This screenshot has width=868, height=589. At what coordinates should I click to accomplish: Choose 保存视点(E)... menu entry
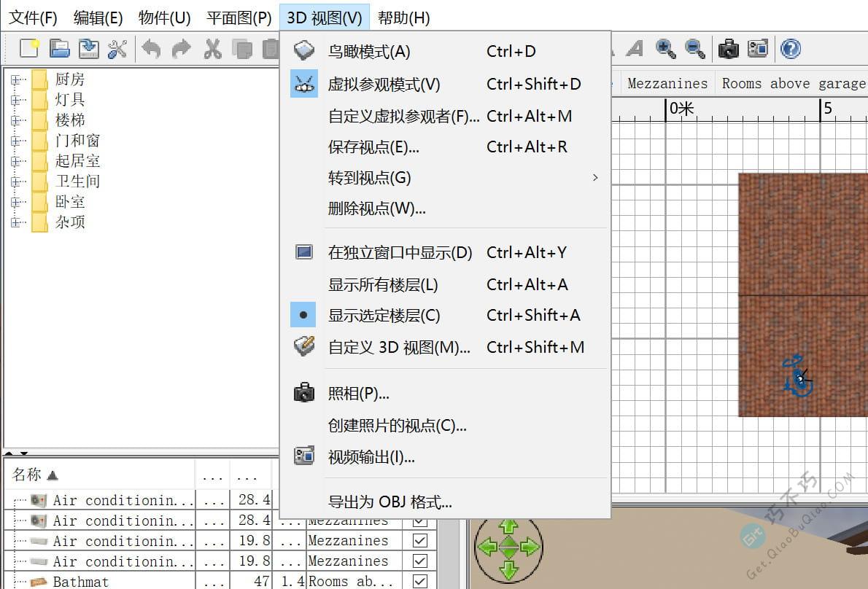[x=445, y=147]
